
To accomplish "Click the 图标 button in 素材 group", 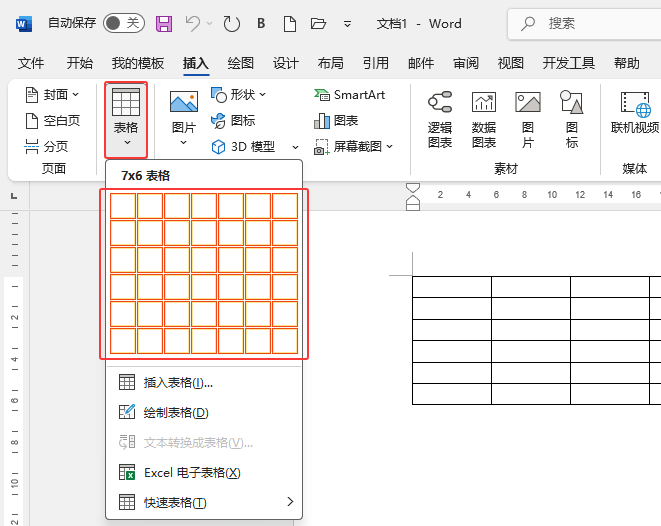I will (572, 119).
